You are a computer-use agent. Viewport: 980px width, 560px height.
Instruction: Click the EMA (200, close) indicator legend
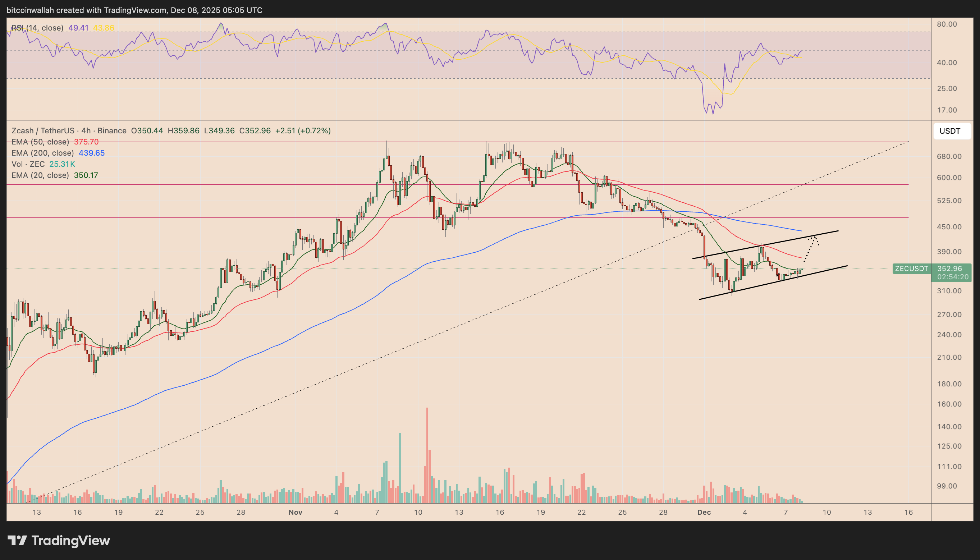pyautogui.click(x=43, y=153)
